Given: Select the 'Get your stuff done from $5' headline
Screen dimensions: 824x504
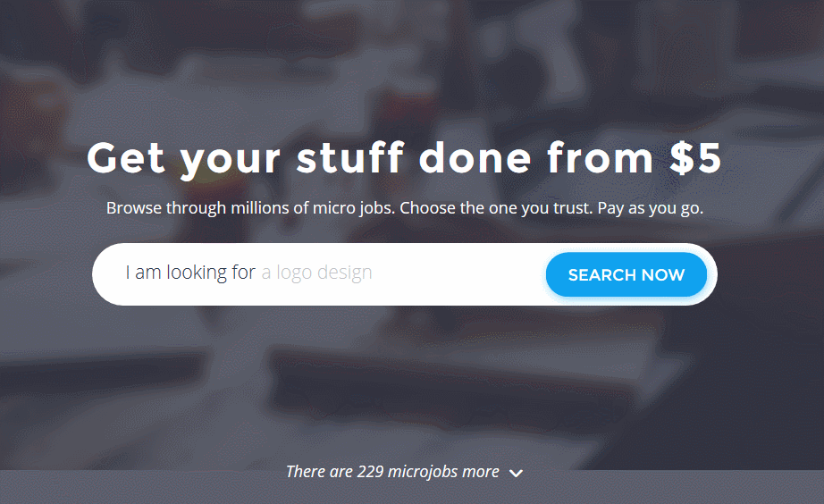Looking at the screenshot, I should click(x=404, y=157).
